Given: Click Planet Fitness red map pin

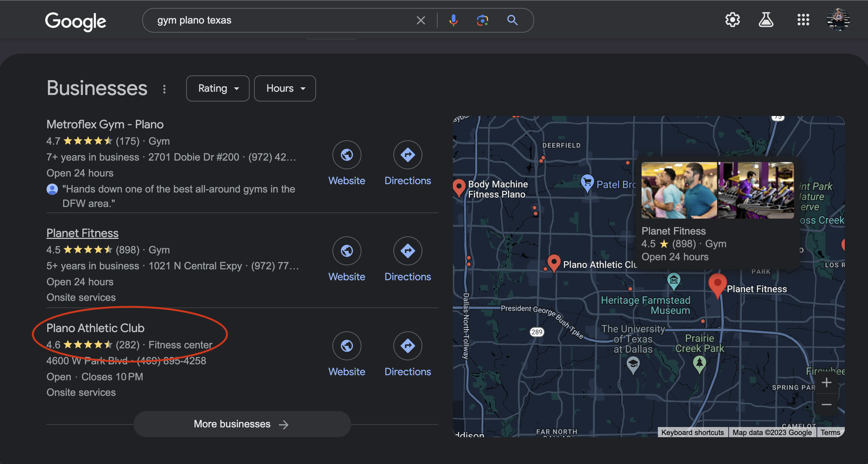Looking at the screenshot, I should point(717,285).
